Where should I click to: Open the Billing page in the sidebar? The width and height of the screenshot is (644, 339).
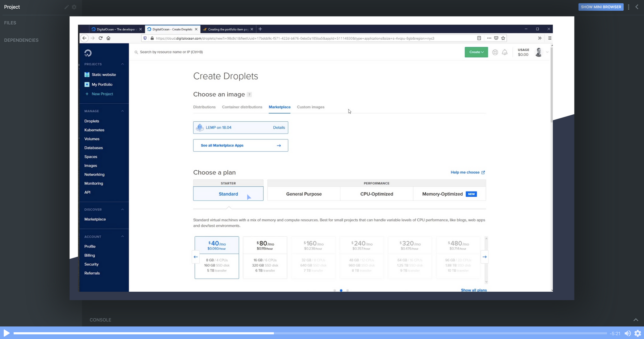(90, 255)
